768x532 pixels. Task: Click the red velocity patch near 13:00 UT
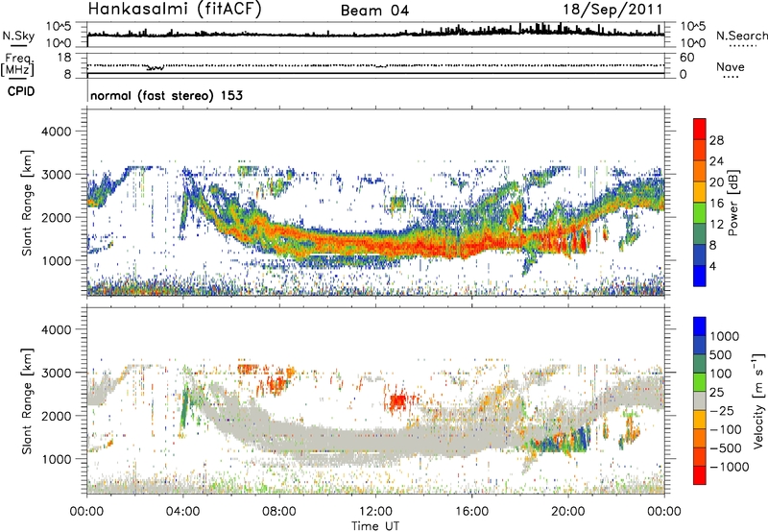398,402
